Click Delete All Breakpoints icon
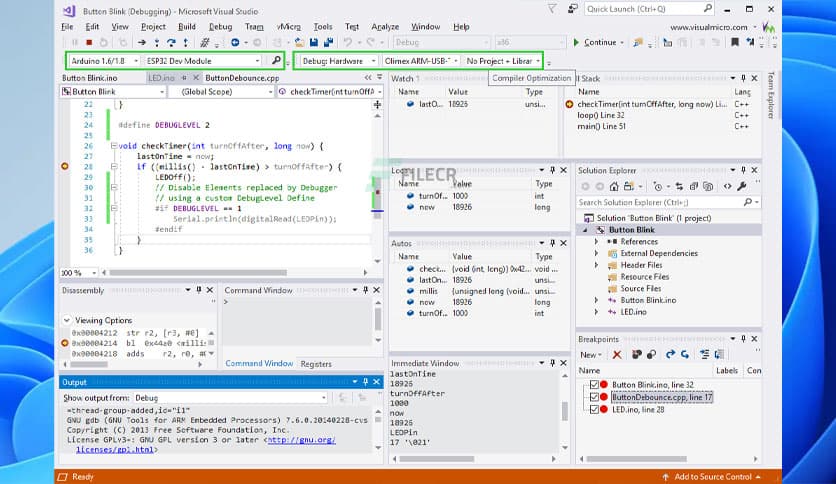Screen dimensions: 836x484 (x=637, y=354)
